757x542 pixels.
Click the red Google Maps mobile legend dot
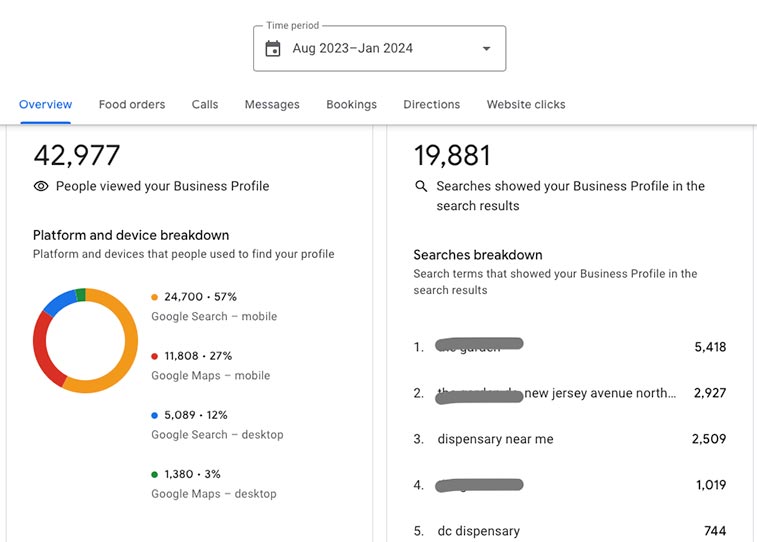pos(154,356)
